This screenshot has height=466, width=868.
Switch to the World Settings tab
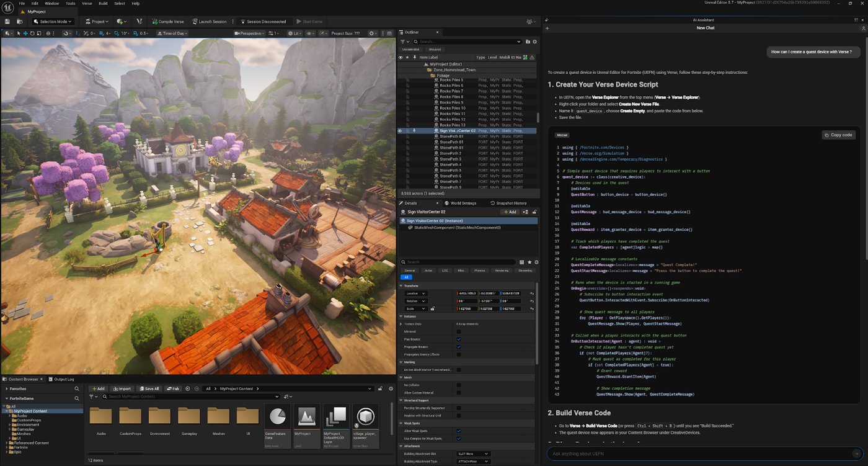click(463, 203)
